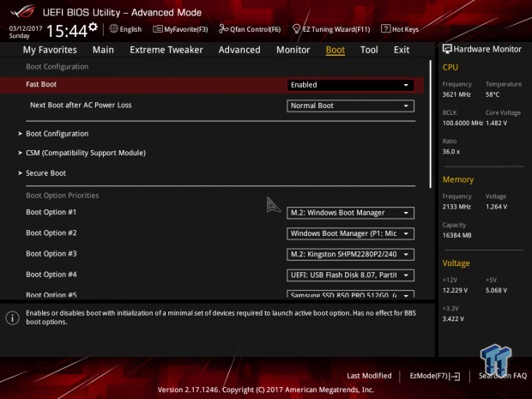Click the EzMode exit arrow icon
The width and height of the screenshot is (532, 399).
[455, 377]
